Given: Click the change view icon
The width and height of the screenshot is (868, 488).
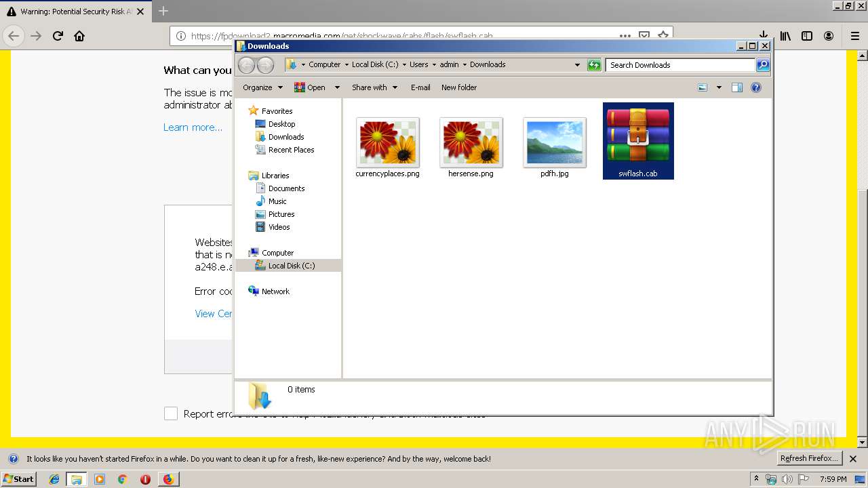Looking at the screenshot, I should point(703,87).
